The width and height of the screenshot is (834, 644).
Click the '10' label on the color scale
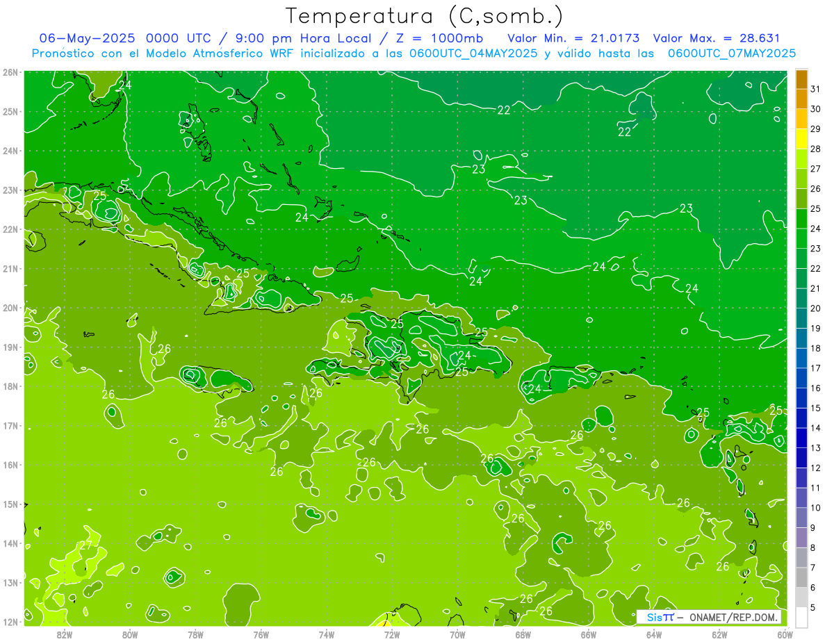point(815,508)
